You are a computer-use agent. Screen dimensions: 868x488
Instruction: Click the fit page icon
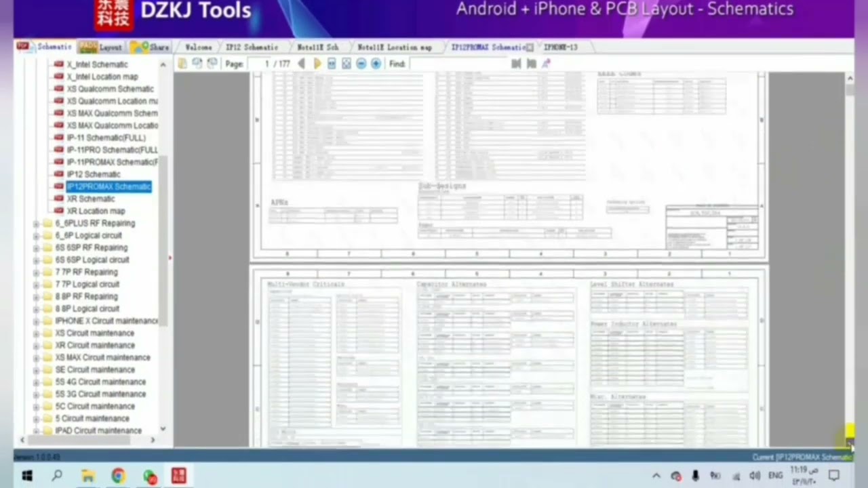pos(347,64)
